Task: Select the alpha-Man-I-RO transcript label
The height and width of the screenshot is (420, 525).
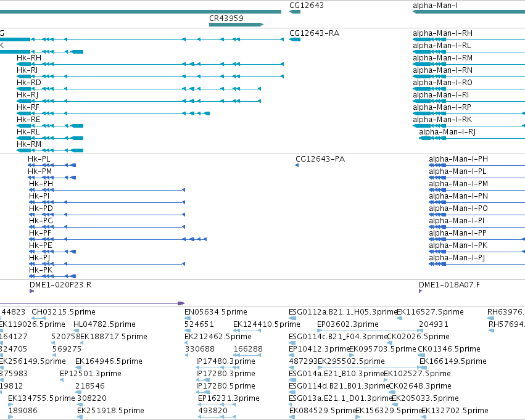Action: pyautogui.click(x=442, y=83)
